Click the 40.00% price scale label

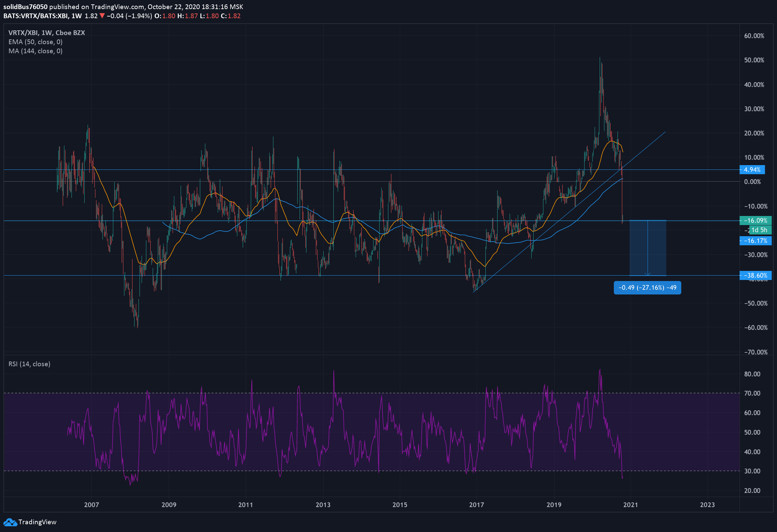click(754, 85)
